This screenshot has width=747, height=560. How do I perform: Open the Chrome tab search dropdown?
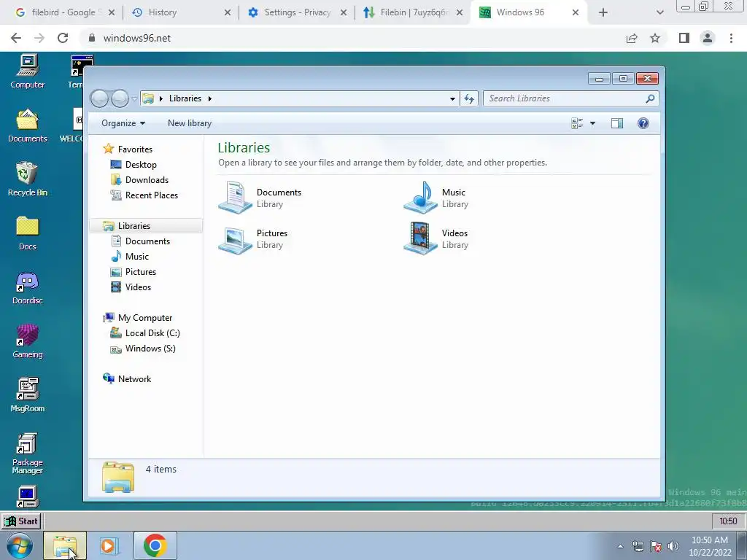pyautogui.click(x=659, y=12)
